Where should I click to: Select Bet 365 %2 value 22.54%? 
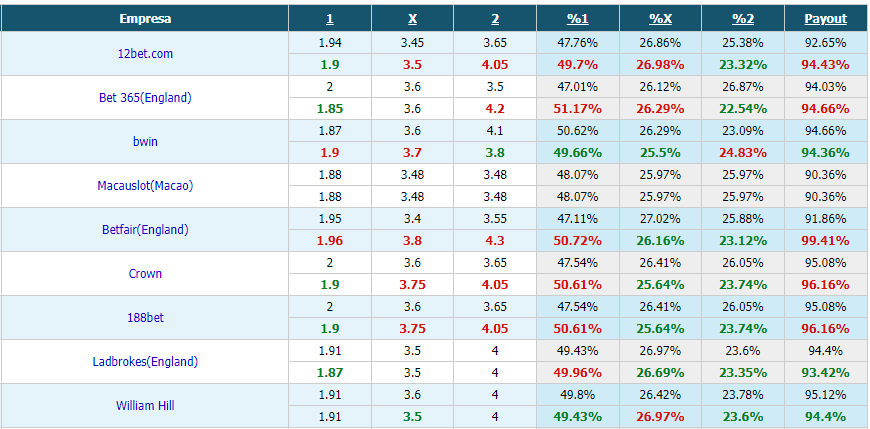click(742, 109)
